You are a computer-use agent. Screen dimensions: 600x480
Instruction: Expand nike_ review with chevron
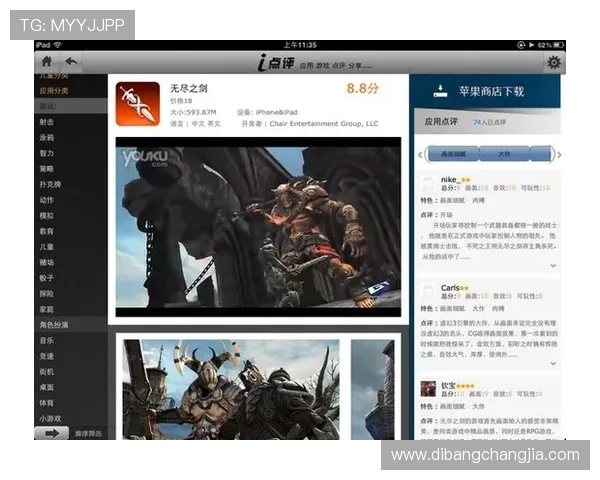[553, 266]
